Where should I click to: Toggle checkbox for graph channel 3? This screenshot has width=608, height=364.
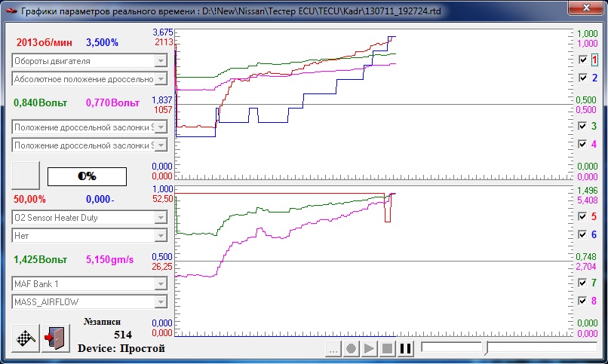coord(583,126)
